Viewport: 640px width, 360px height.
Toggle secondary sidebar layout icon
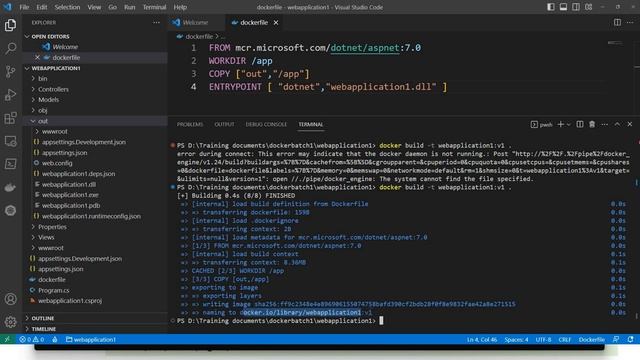pos(576,7)
